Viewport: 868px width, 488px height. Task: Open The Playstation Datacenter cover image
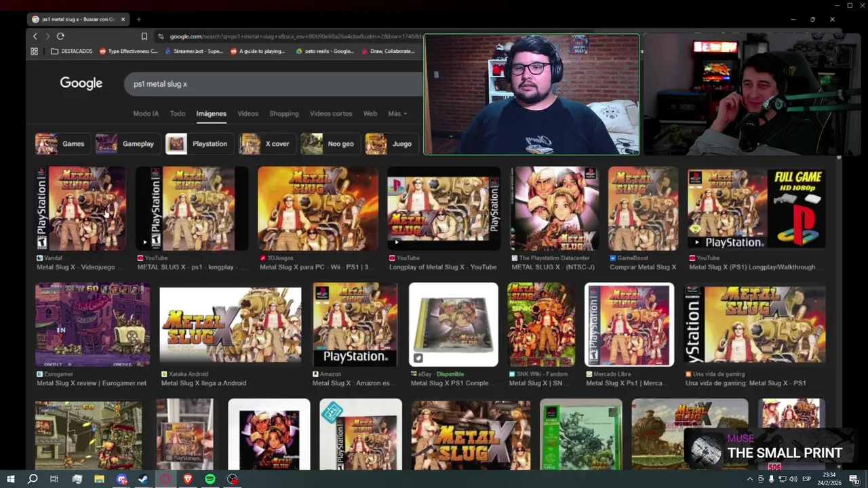[555, 209]
